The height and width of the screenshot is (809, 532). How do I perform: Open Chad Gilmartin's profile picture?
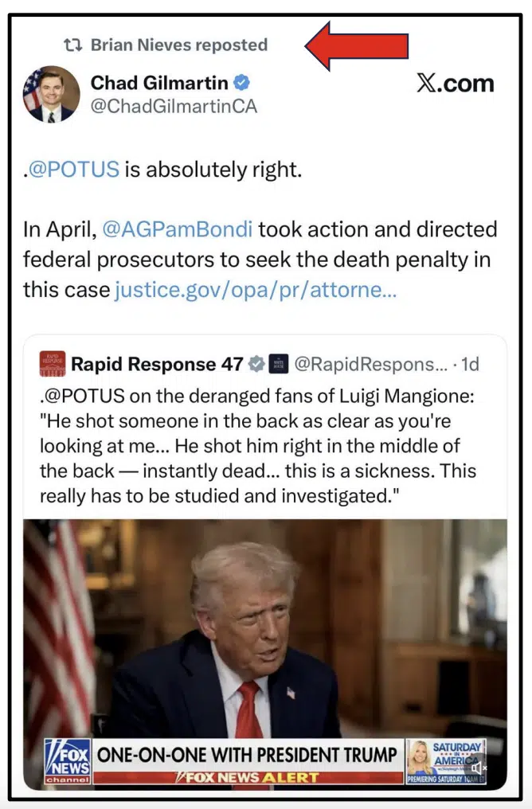[51, 93]
